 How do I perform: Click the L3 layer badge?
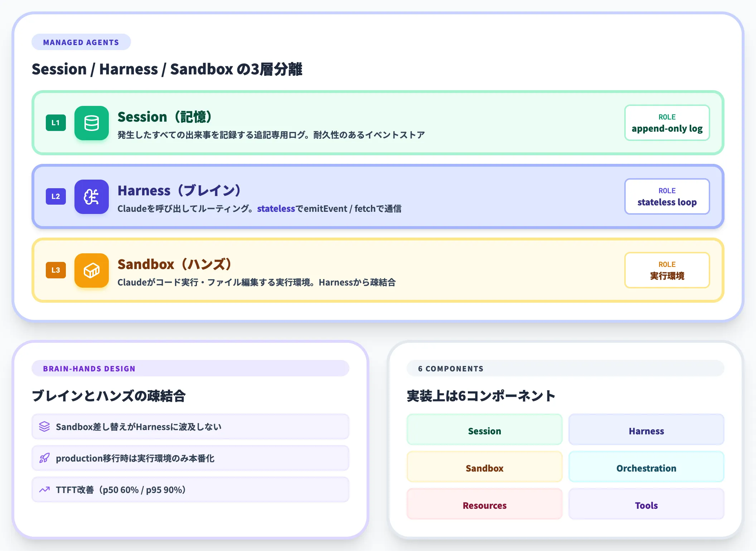56,270
